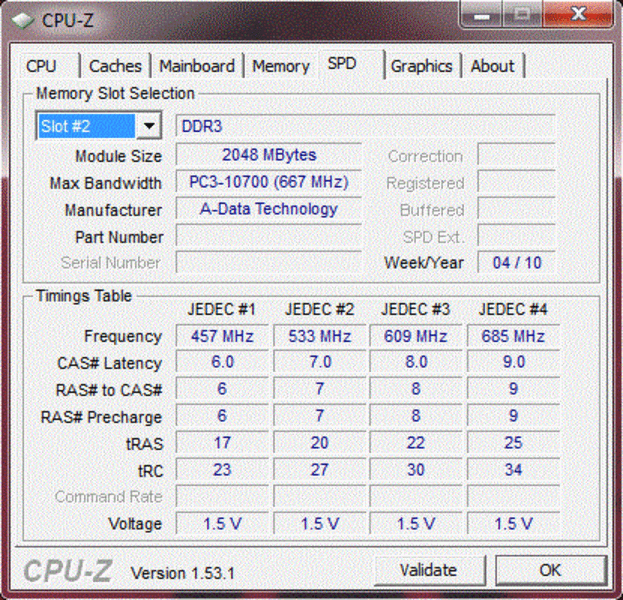This screenshot has height=600, width=623.
Task: Close the CPU-Z window
Action: 580,14
